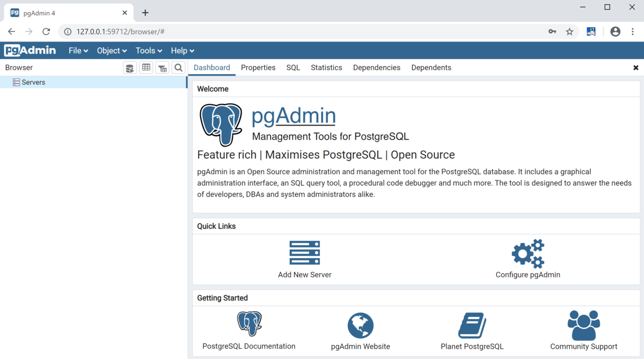The width and height of the screenshot is (644, 359).
Task: Click the PostgreSQL Documentation label
Action: pyautogui.click(x=249, y=346)
